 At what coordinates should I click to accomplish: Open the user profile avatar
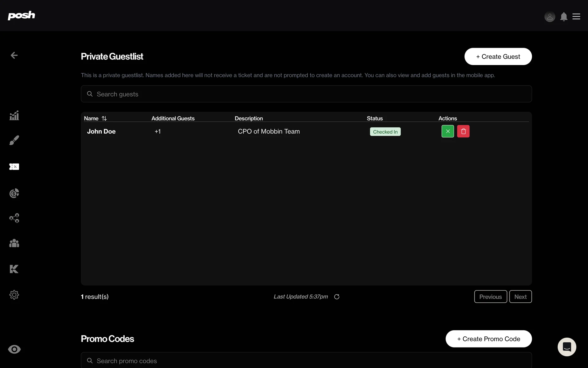point(550,17)
